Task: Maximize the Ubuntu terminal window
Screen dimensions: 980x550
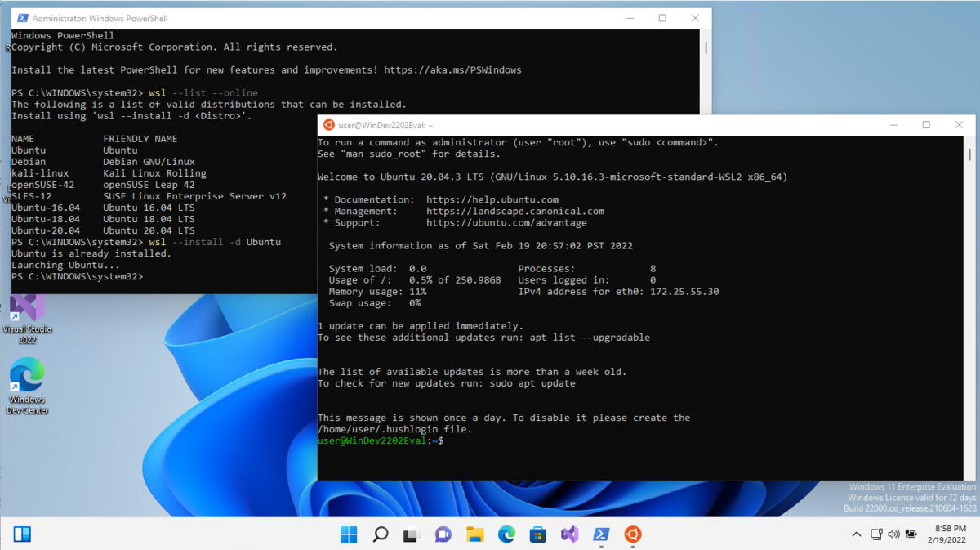Action: tap(926, 125)
